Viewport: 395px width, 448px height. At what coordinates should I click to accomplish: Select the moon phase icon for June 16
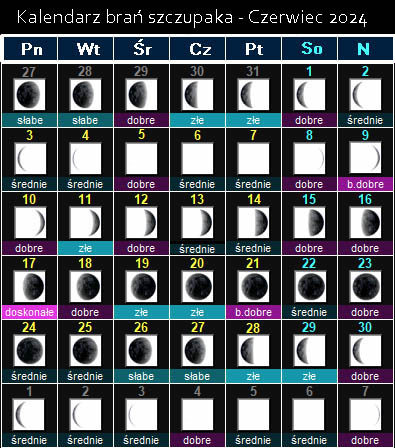[x=365, y=222]
